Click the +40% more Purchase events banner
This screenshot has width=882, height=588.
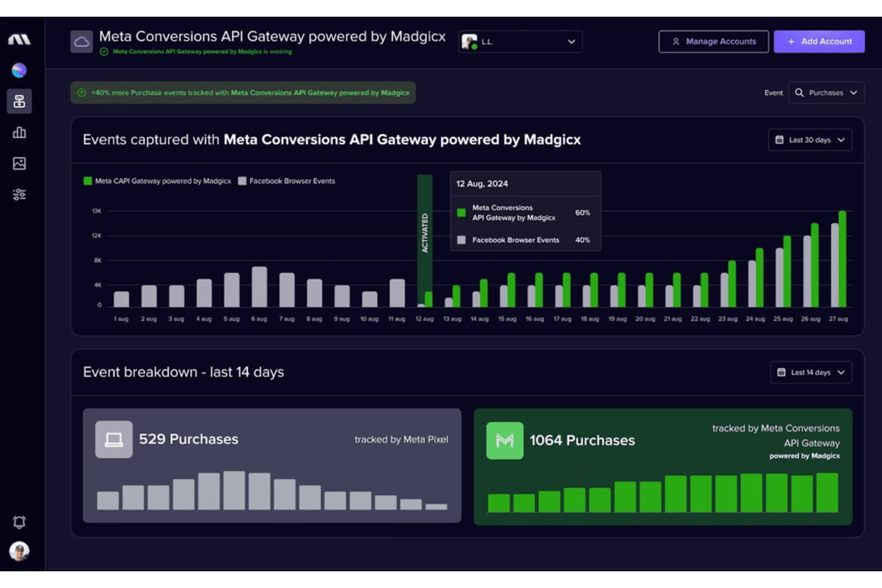pos(243,92)
